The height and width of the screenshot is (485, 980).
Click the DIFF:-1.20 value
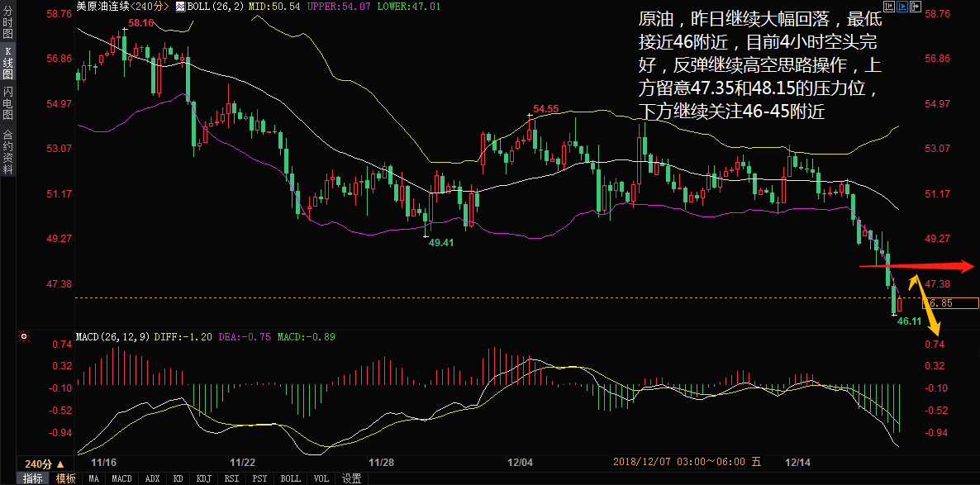pyautogui.click(x=183, y=337)
